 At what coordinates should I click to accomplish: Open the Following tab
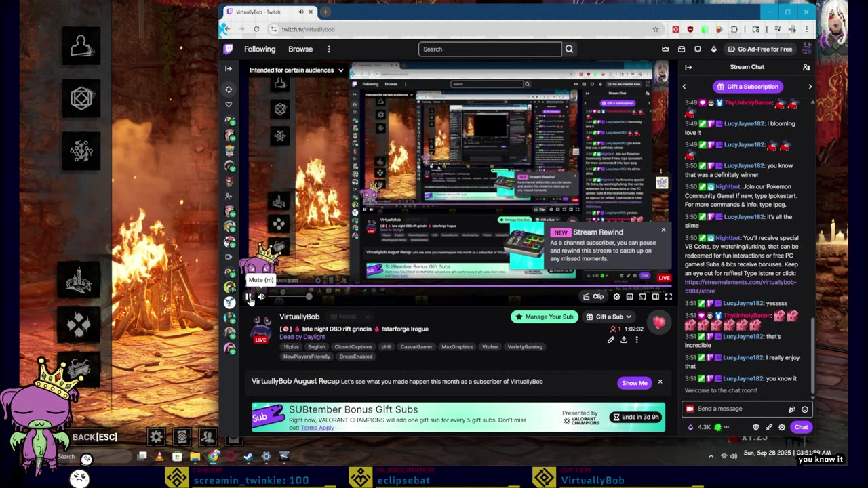260,49
